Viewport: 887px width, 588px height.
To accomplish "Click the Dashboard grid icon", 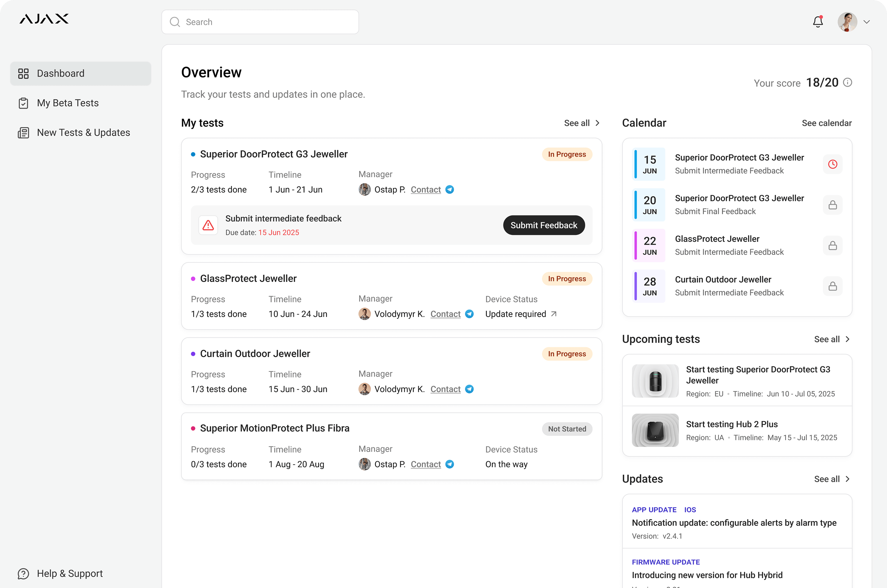I will pyautogui.click(x=23, y=73).
